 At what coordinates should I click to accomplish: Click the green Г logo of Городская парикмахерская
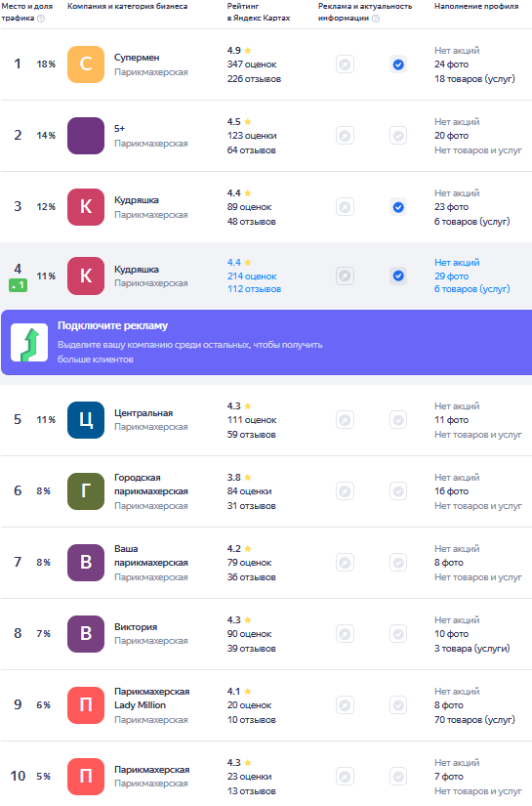86,490
